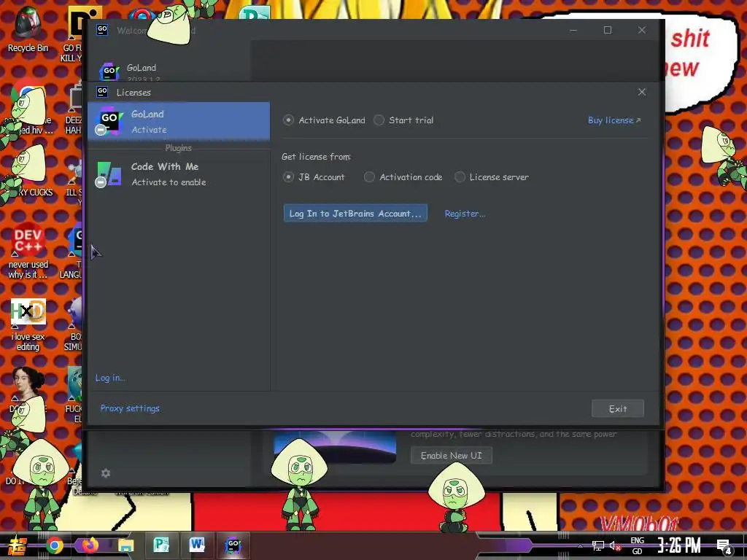Click the muted volume tray icon
Viewport: 747px width, 560px height.
615,545
